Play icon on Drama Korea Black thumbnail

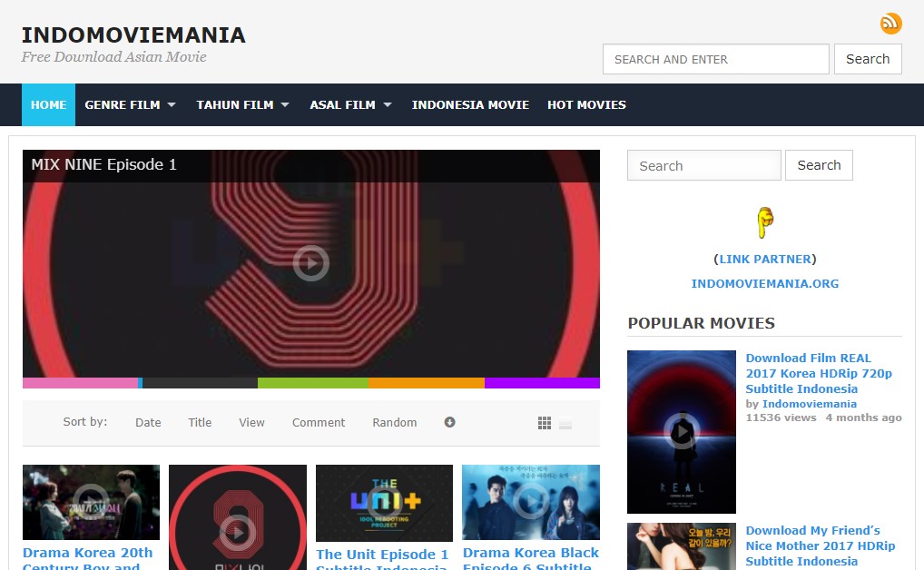(531, 502)
